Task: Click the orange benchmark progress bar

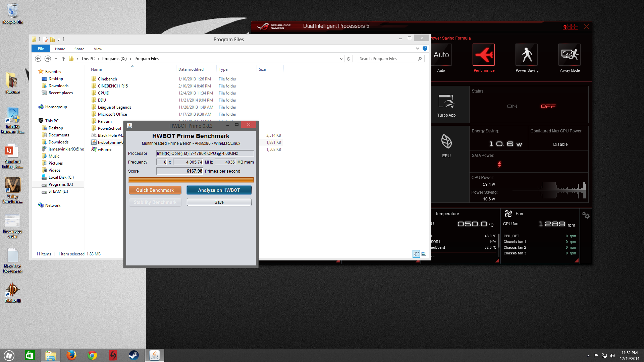Action: (191, 180)
